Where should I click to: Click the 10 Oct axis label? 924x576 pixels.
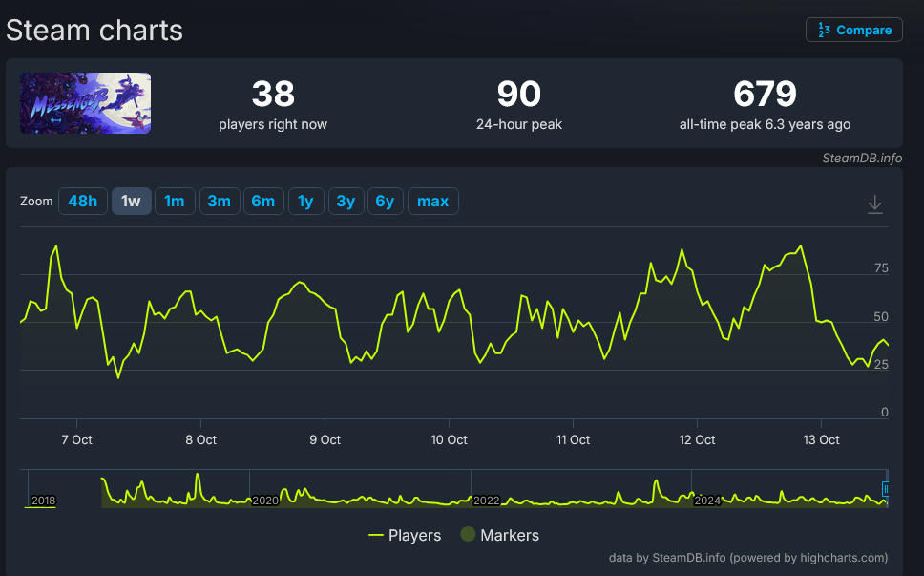[449, 439]
